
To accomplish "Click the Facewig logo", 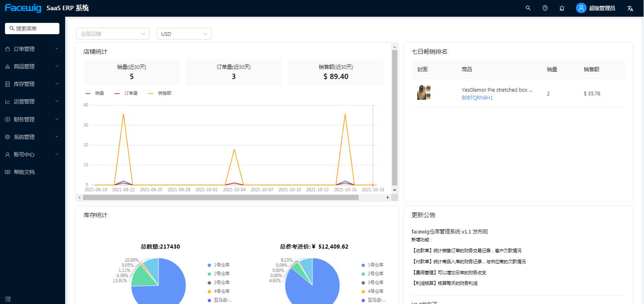I will click(x=23, y=8).
